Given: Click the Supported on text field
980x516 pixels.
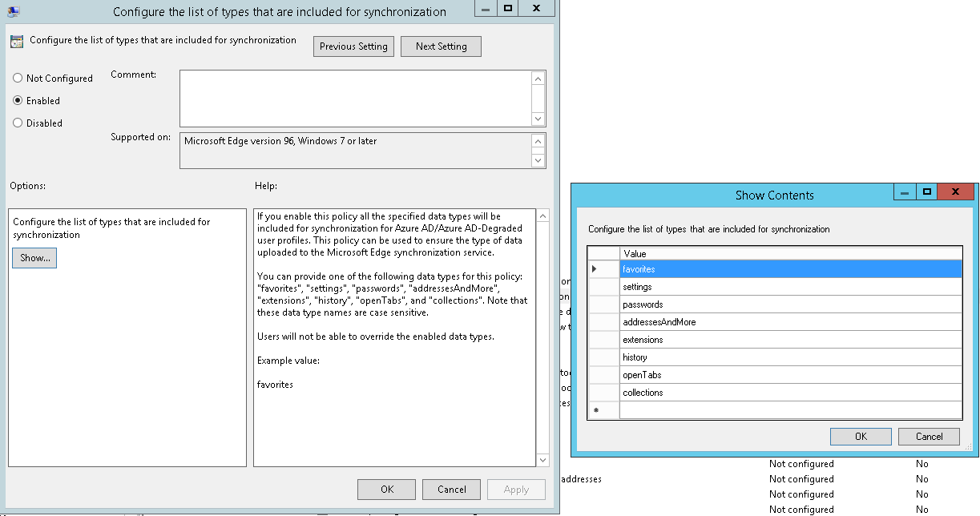Looking at the screenshot, I should (356, 151).
